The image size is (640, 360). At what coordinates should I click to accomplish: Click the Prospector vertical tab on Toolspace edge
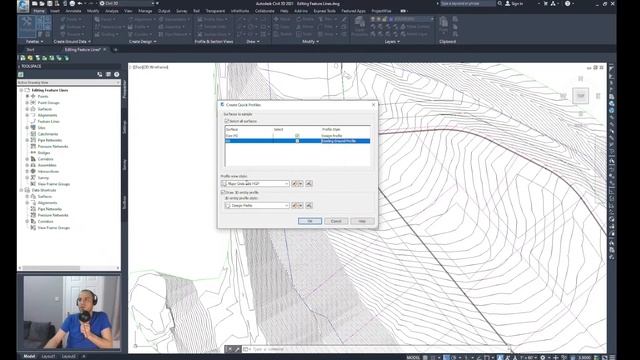(x=124, y=89)
